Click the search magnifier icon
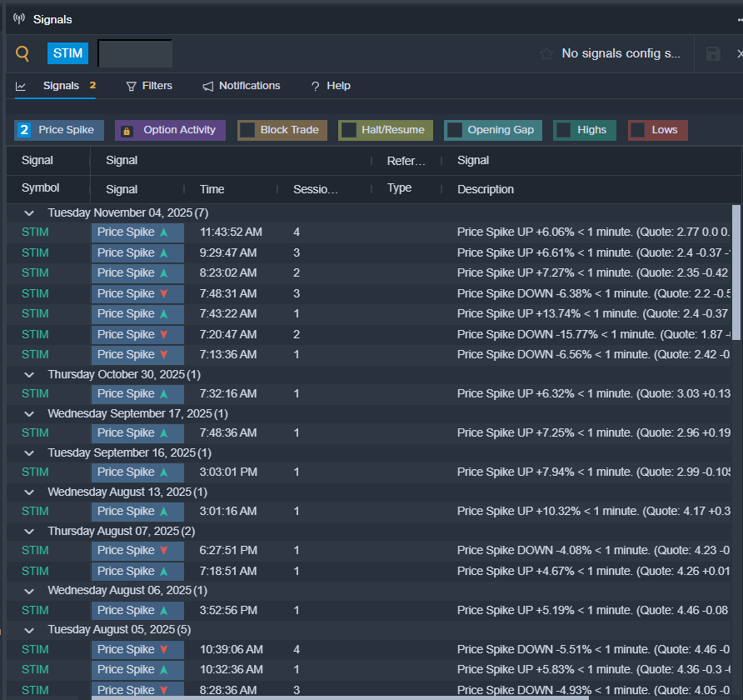 [22, 53]
